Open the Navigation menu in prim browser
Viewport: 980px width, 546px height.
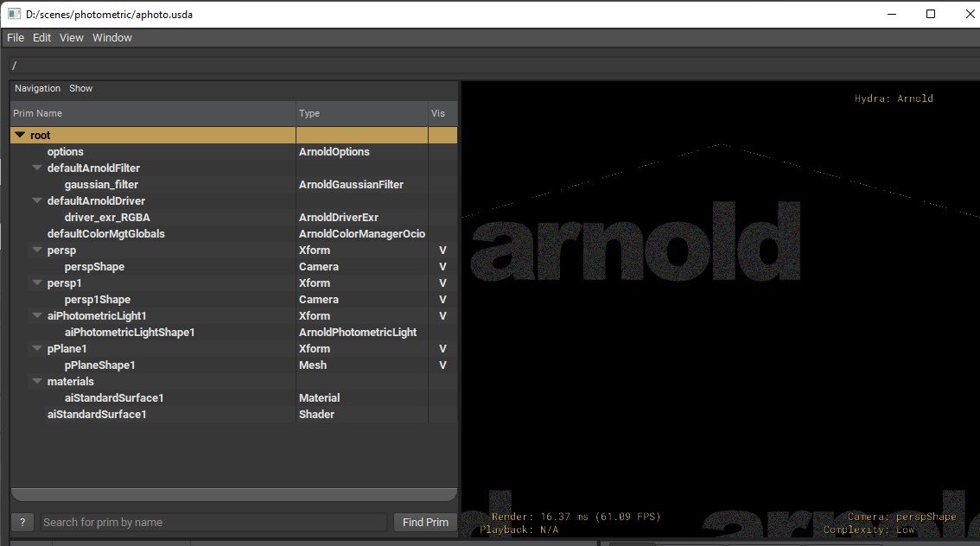point(37,88)
